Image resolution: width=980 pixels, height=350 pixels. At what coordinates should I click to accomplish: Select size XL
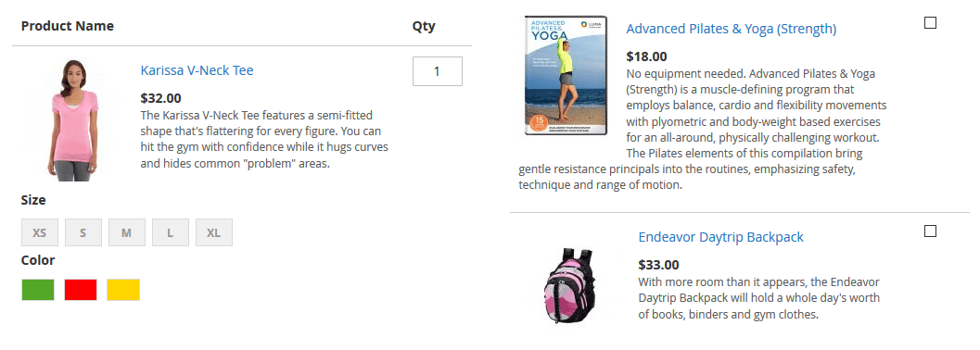[214, 232]
